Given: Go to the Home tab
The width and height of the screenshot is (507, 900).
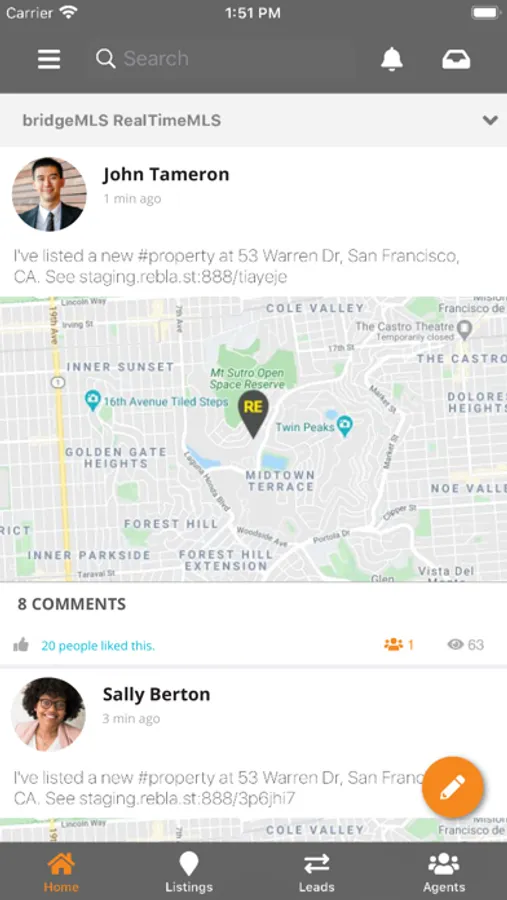Looking at the screenshot, I should click(61, 872).
